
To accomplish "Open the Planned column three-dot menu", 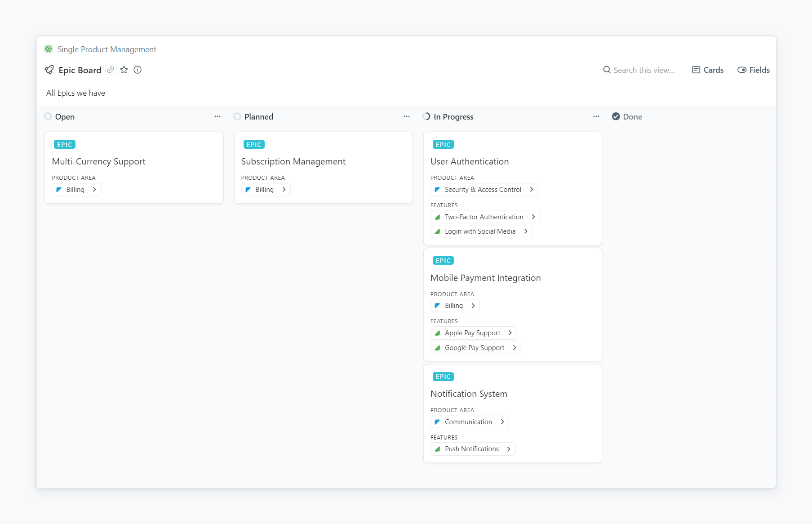I will point(407,116).
